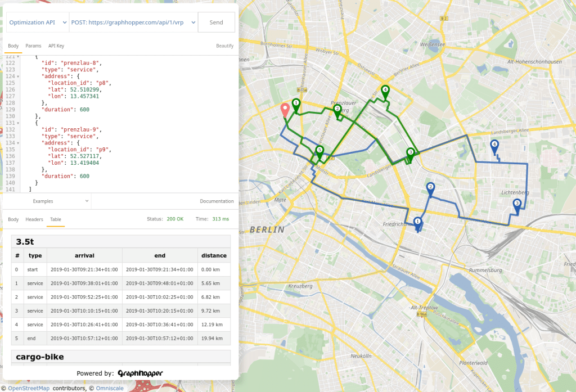Select blue route marker number 4
The image size is (576, 392).
(x=494, y=145)
